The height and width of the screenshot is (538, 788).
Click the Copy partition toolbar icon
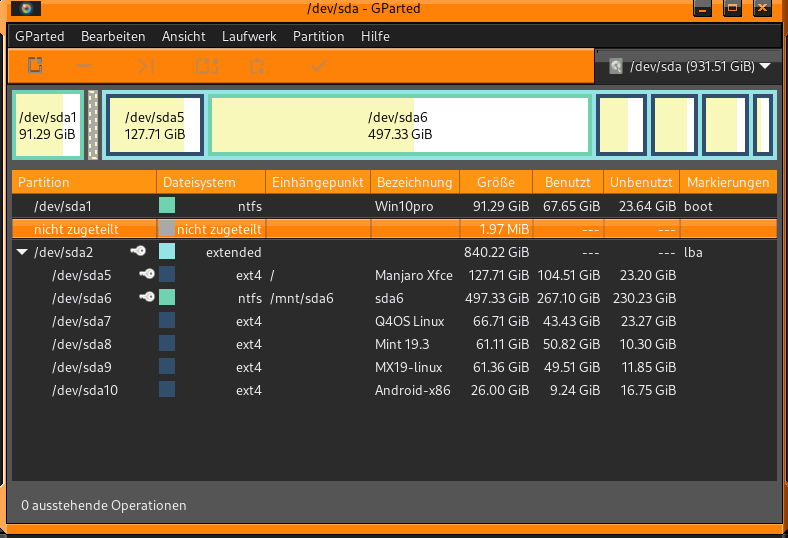tap(205, 66)
